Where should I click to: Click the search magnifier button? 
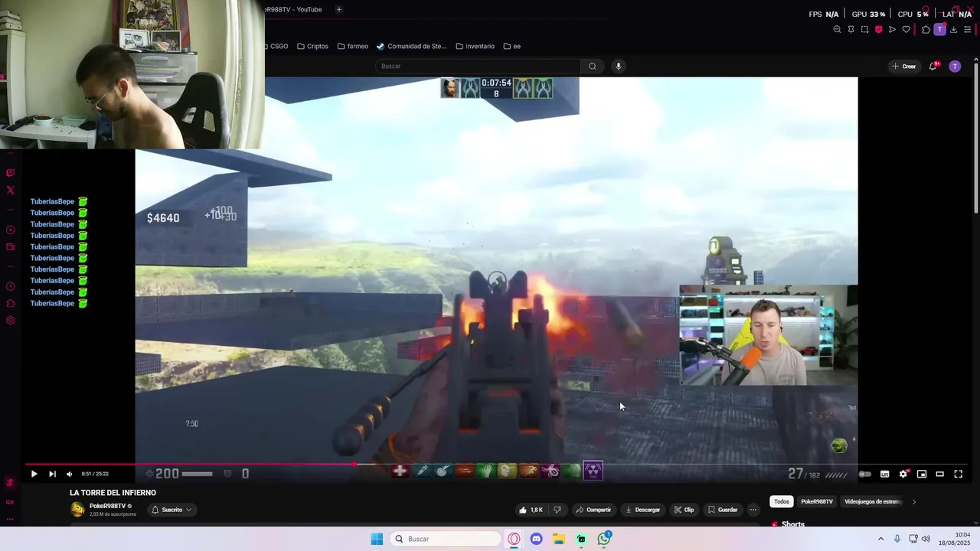[592, 66]
